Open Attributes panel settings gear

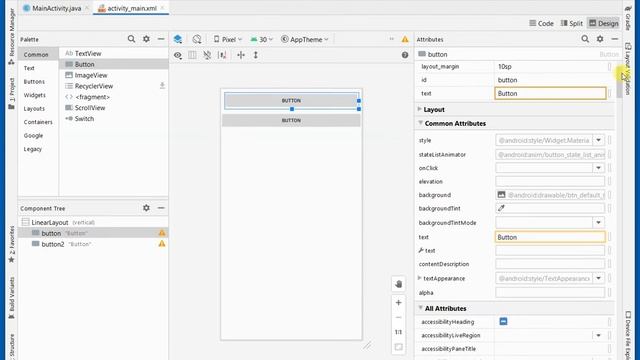(600, 39)
